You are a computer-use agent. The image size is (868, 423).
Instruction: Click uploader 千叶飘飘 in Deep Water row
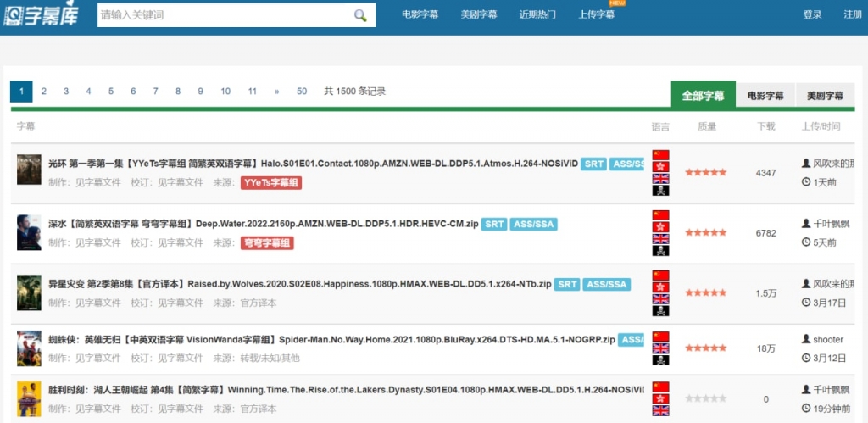click(831, 224)
